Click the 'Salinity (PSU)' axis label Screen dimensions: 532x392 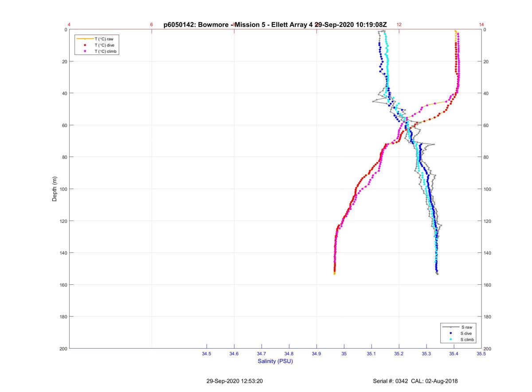click(275, 361)
